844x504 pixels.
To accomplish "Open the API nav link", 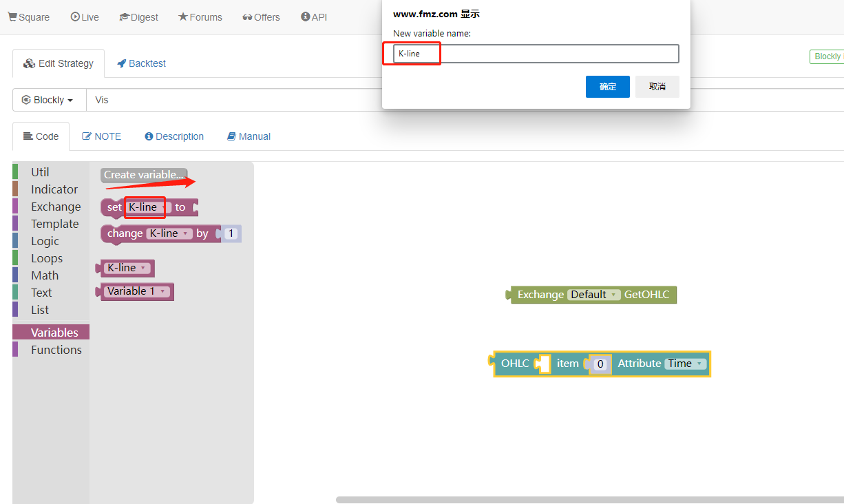I will (314, 17).
